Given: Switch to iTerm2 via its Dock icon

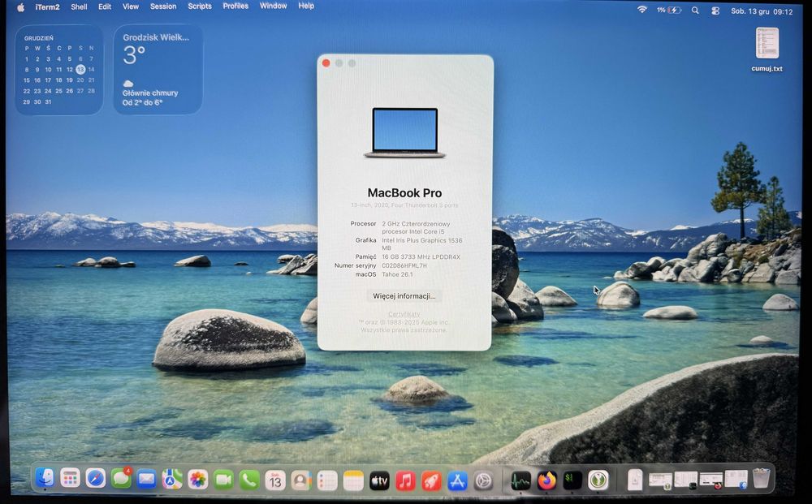Looking at the screenshot, I should pos(572,480).
